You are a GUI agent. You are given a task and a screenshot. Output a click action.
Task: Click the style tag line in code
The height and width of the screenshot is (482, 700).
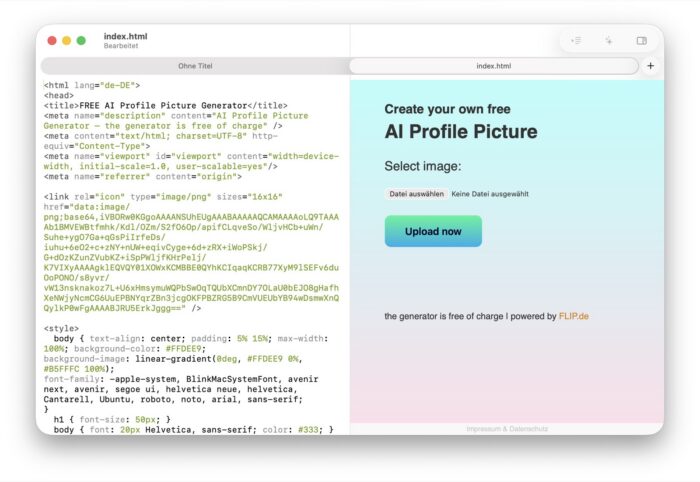point(61,328)
